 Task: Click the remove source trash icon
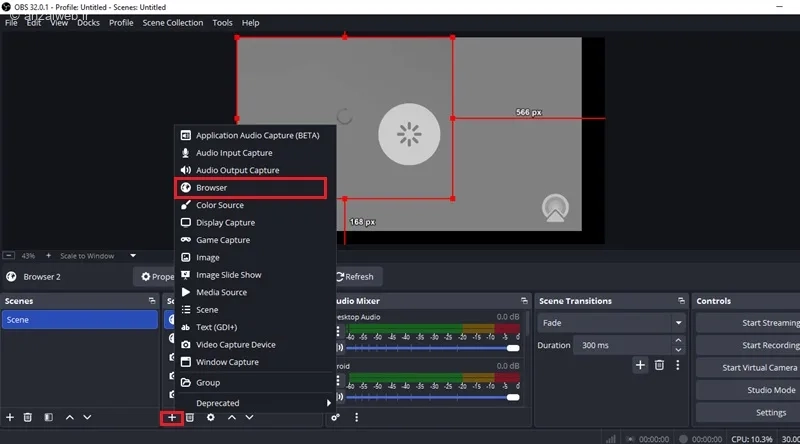point(190,417)
